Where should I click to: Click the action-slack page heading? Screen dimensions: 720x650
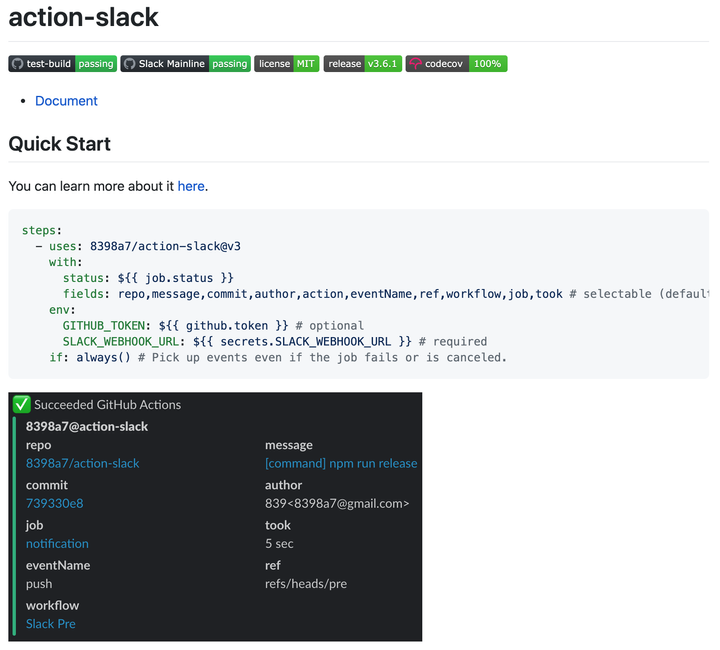83,17
